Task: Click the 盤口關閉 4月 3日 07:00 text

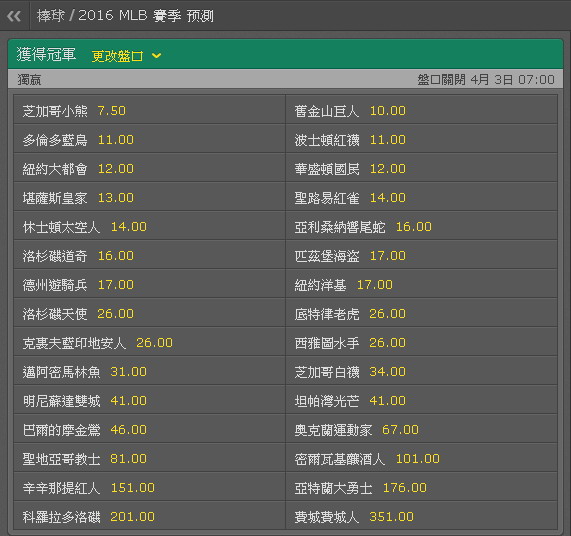Action: [x=486, y=79]
